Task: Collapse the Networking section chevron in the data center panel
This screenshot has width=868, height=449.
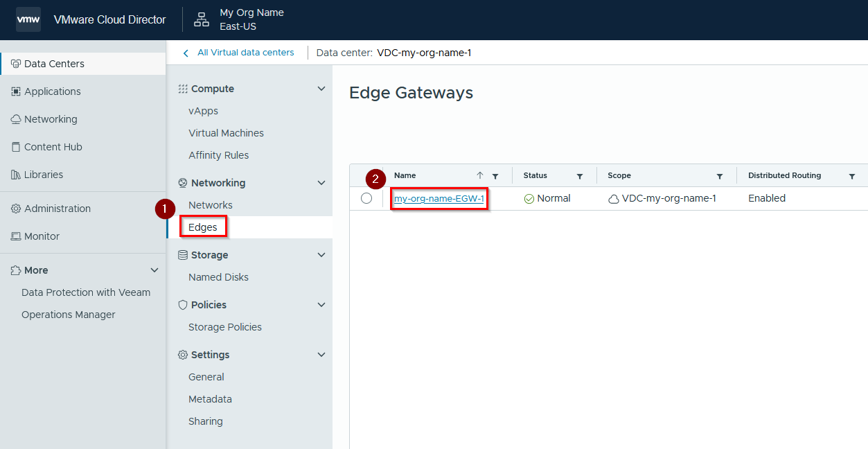Action: [321, 183]
